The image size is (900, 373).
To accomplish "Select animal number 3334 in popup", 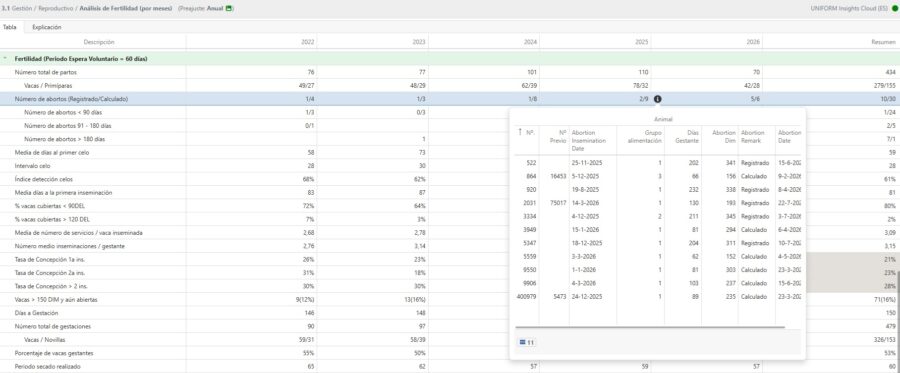I will (x=529, y=216).
